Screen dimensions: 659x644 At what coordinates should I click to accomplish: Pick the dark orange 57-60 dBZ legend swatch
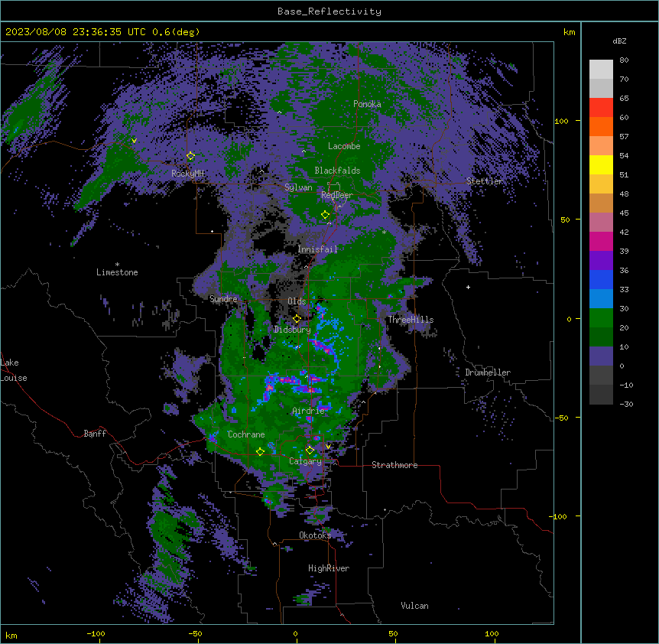click(x=601, y=127)
